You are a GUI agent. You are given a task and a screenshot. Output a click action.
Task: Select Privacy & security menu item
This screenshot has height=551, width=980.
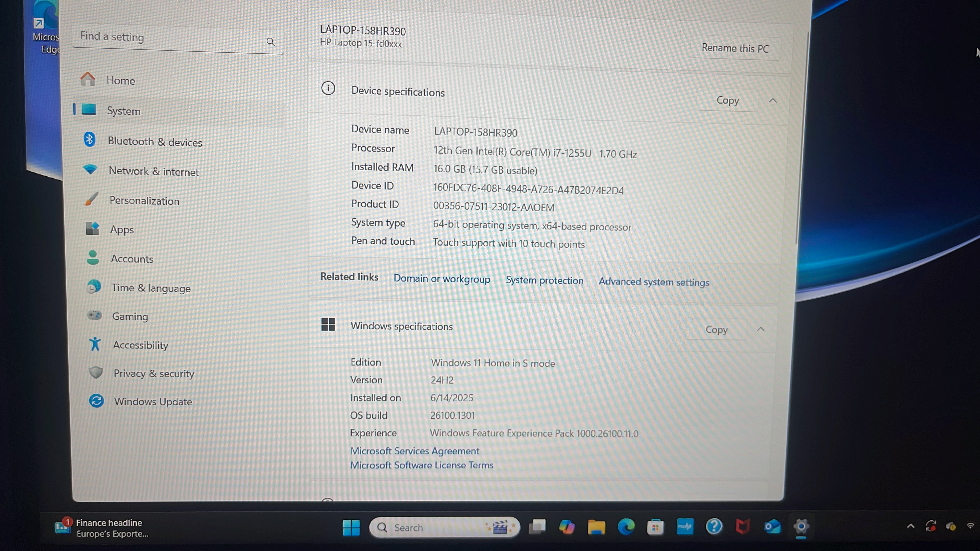click(x=153, y=373)
